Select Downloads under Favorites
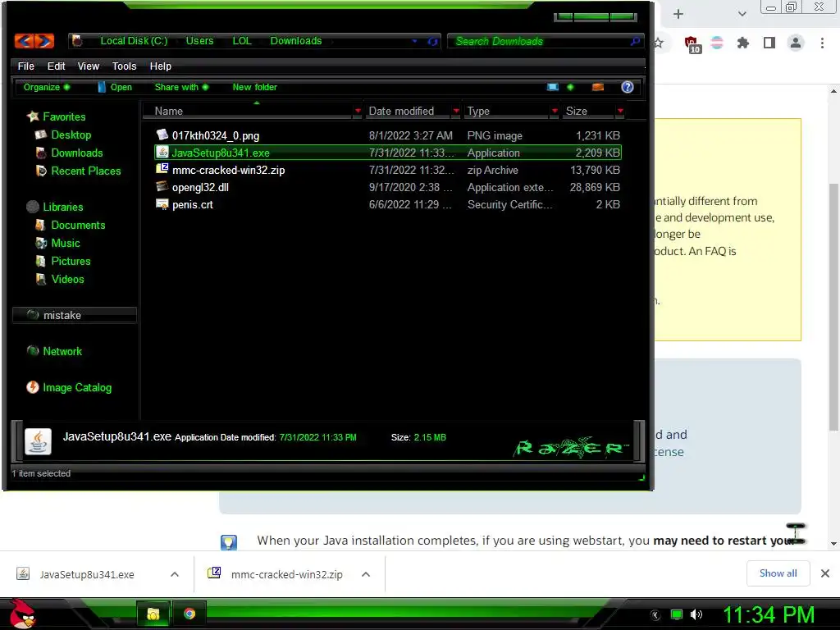Viewport: 840px width, 630px height. point(76,153)
